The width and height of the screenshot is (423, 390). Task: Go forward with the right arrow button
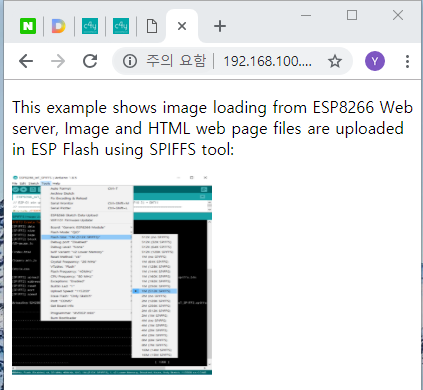tap(58, 61)
